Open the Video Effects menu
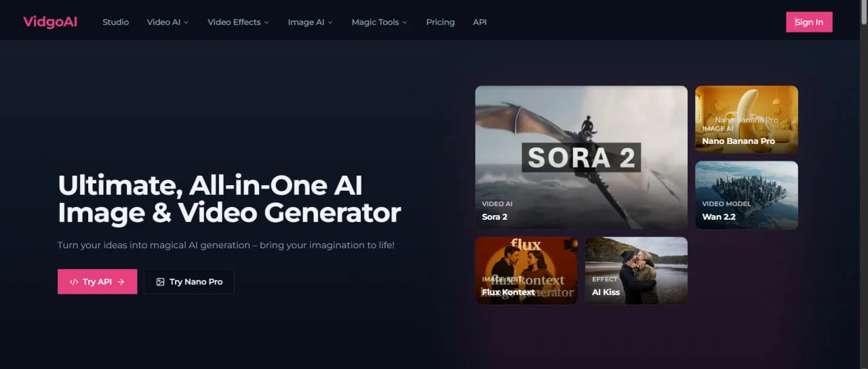The height and width of the screenshot is (369, 868). [x=238, y=22]
